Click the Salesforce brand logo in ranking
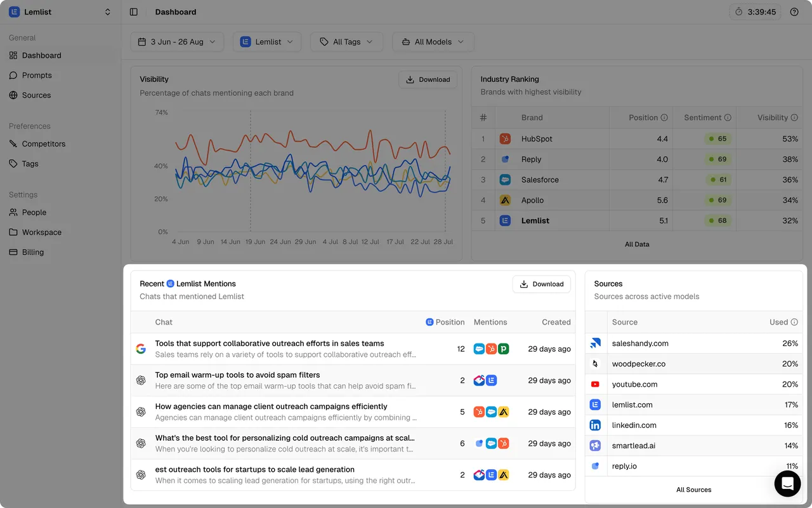 point(505,180)
